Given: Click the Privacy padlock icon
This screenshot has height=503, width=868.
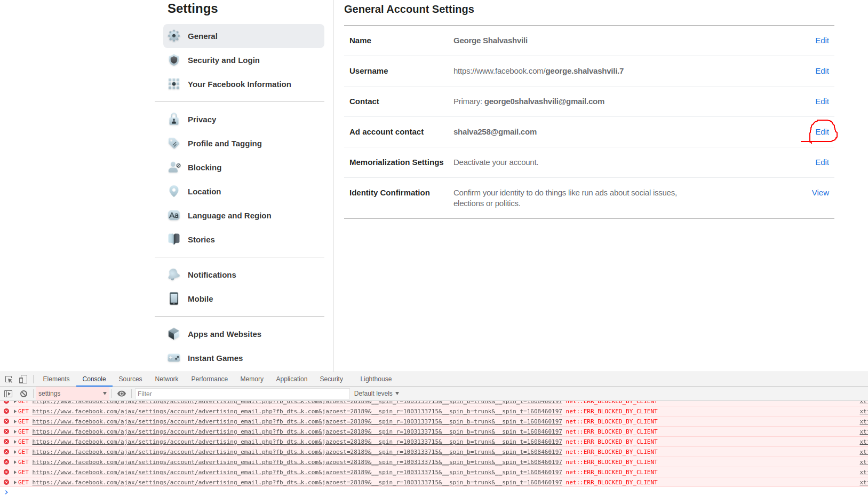Looking at the screenshot, I should pyautogui.click(x=174, y=119).
